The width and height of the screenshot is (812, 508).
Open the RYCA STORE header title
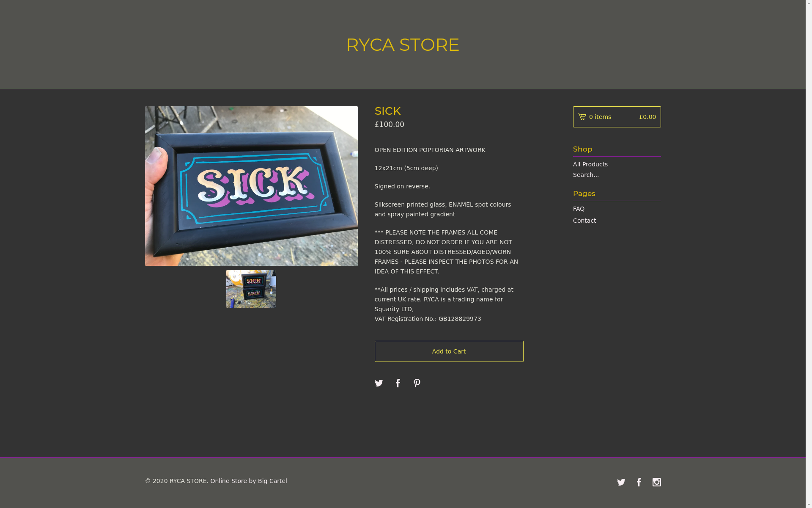(x=403, y=44)
